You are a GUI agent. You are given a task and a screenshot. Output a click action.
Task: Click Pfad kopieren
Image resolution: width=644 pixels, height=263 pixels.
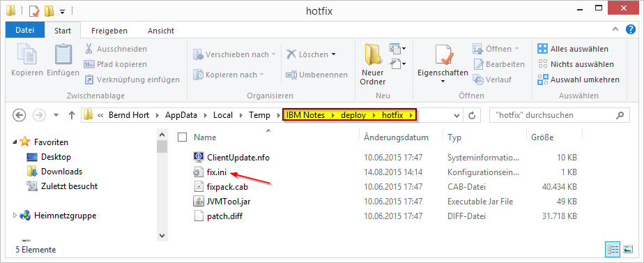click(116, 64)
